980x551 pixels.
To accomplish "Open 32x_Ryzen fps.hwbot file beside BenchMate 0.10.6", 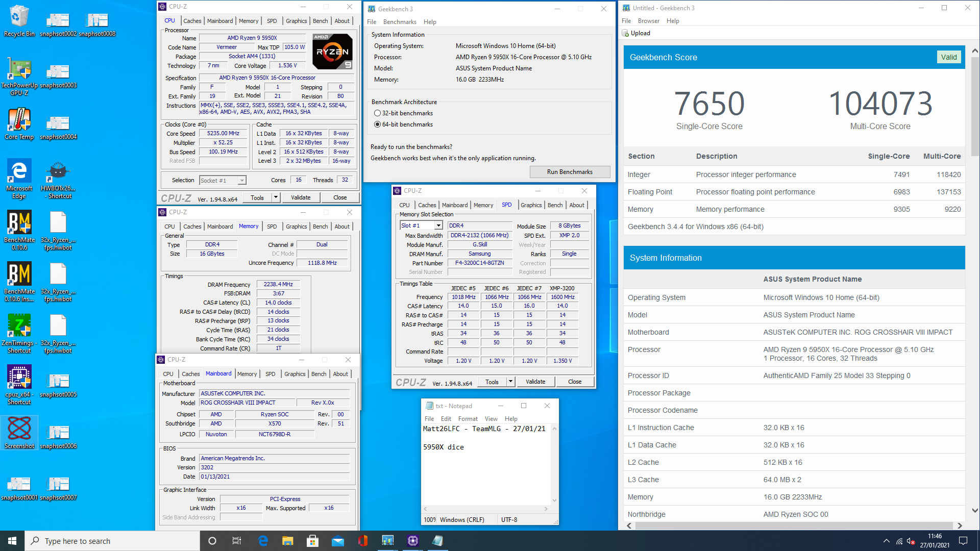I will [58, 230].
